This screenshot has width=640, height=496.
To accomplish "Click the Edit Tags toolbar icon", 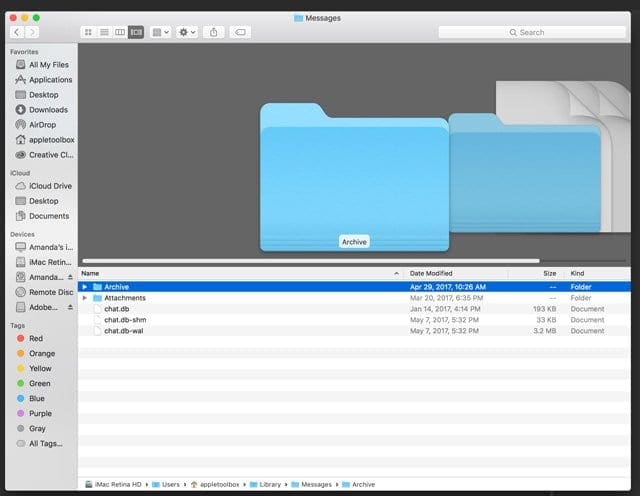I will 240,32.
